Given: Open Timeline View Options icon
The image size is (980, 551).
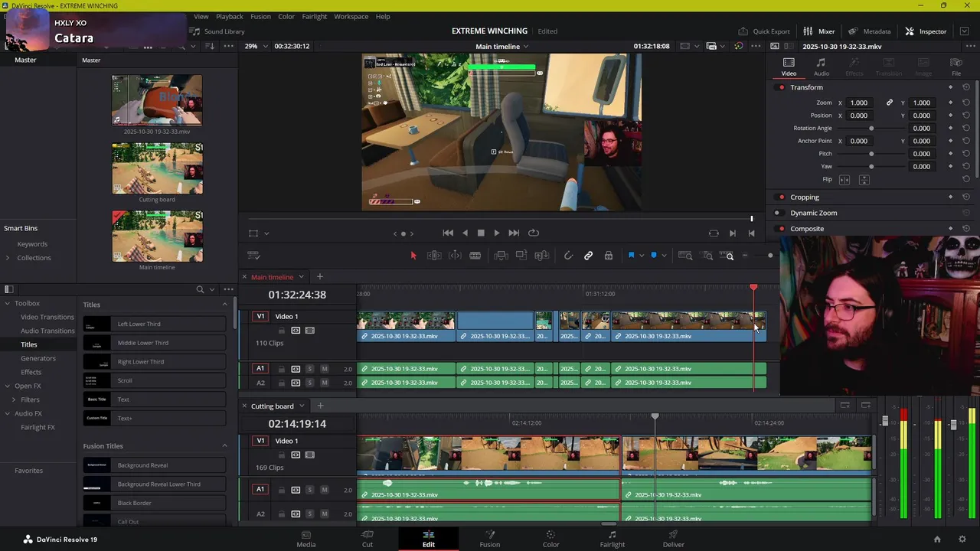Looking at the screenshot, I should tap(253, 256).
